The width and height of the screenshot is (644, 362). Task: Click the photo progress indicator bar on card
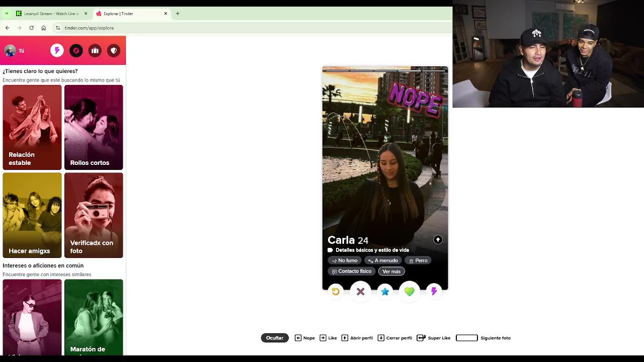pyautogui.click(x=385, y=71)
